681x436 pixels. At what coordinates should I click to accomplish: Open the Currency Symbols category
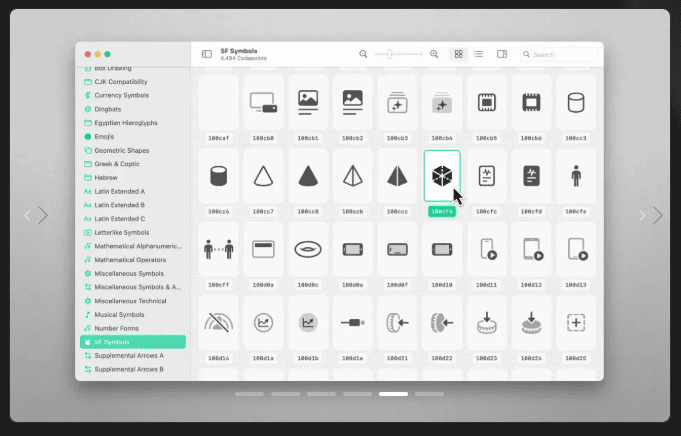point(133,95)
